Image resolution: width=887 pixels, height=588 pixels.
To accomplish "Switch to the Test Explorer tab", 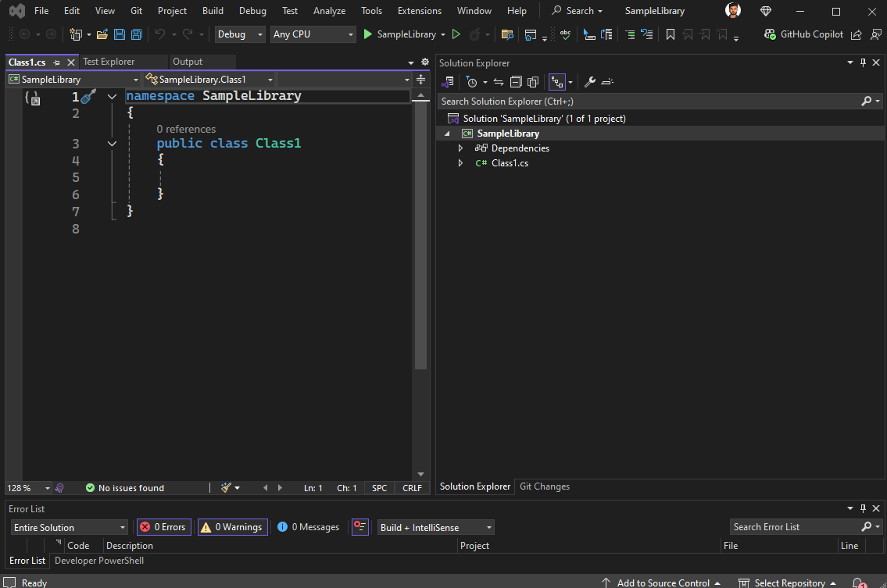I will point(109,62).
